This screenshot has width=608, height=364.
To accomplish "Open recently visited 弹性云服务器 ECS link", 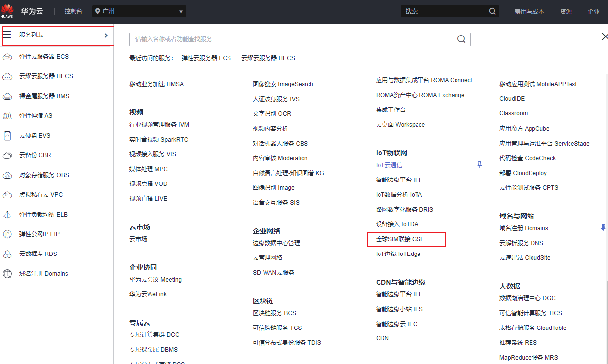I will tap(206, 58).
